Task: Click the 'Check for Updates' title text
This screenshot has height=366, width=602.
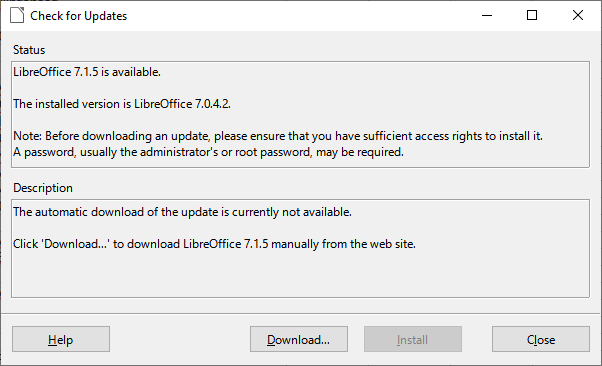Action: [x=78, y=16]
